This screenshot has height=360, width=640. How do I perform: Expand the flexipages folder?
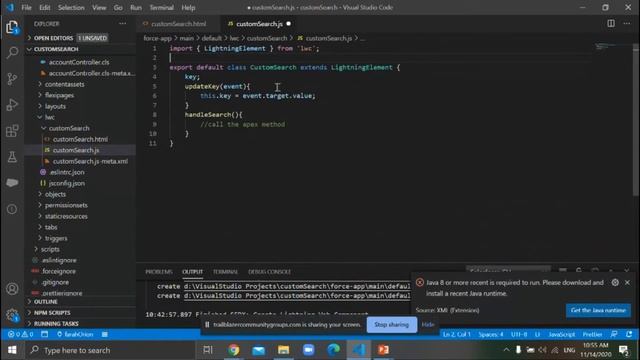(x=60, y=95)
